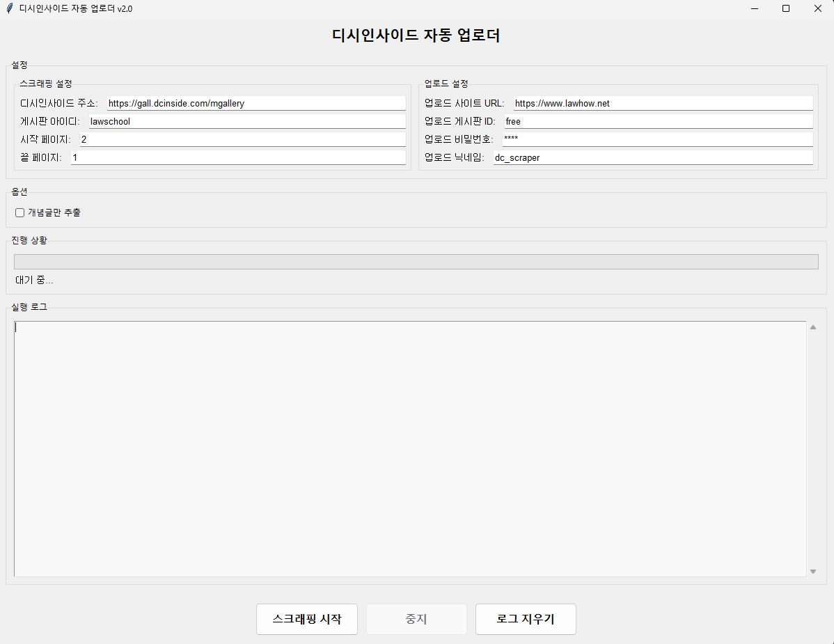Close the 디시인사이드 자동 업로더 window
Viewport: 834px width, 644px height.
point(817,8)
